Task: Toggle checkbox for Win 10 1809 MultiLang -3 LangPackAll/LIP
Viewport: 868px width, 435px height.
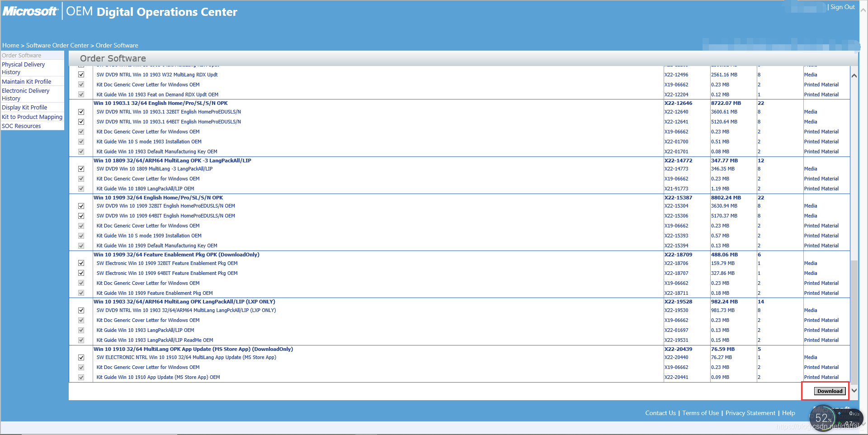Action: 81,169
